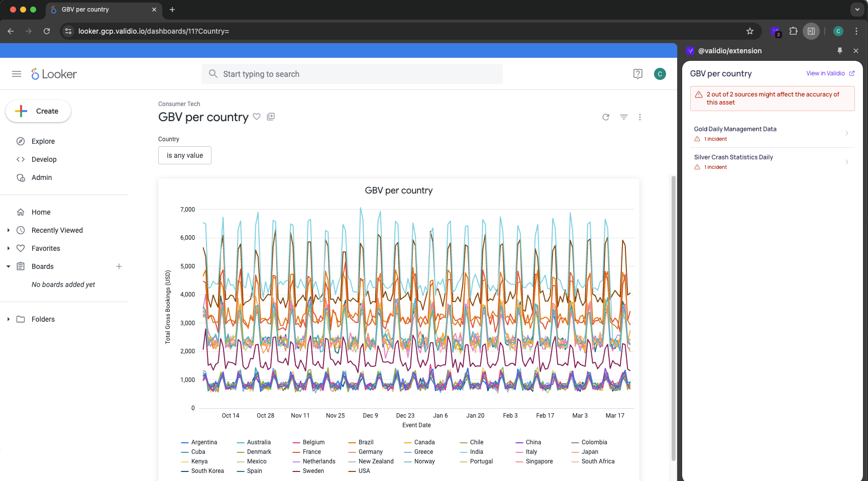
Task: Add dashboard to a board icon
Action: (271, 117)
